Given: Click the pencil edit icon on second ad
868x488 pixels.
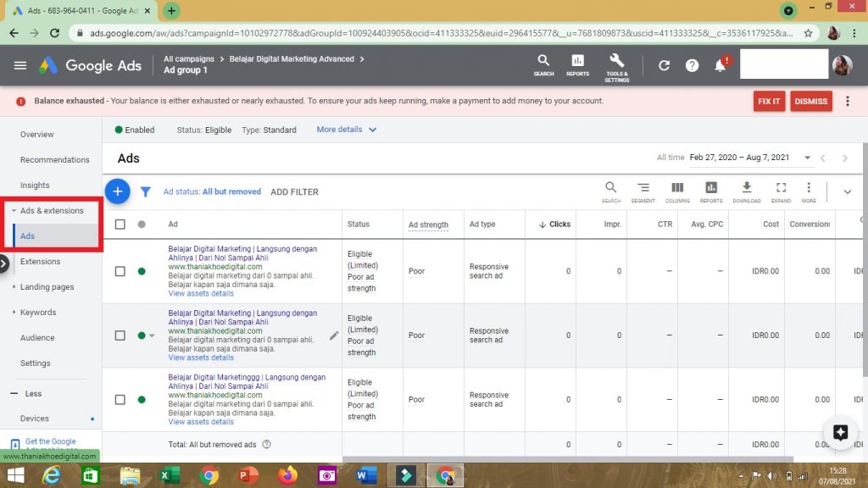Looking at the screenshot, I should coord(334,335).
